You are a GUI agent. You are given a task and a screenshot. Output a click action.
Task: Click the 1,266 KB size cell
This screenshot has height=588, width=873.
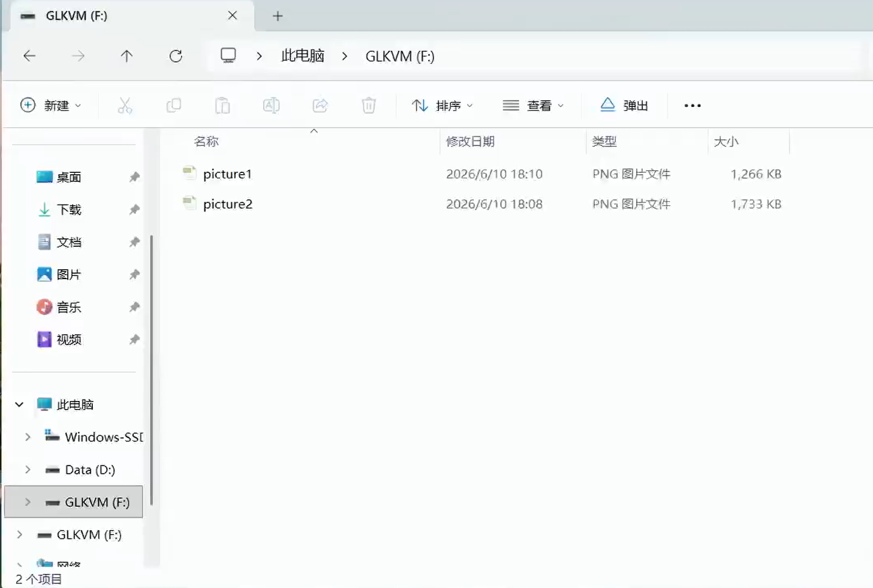point(756,174)
